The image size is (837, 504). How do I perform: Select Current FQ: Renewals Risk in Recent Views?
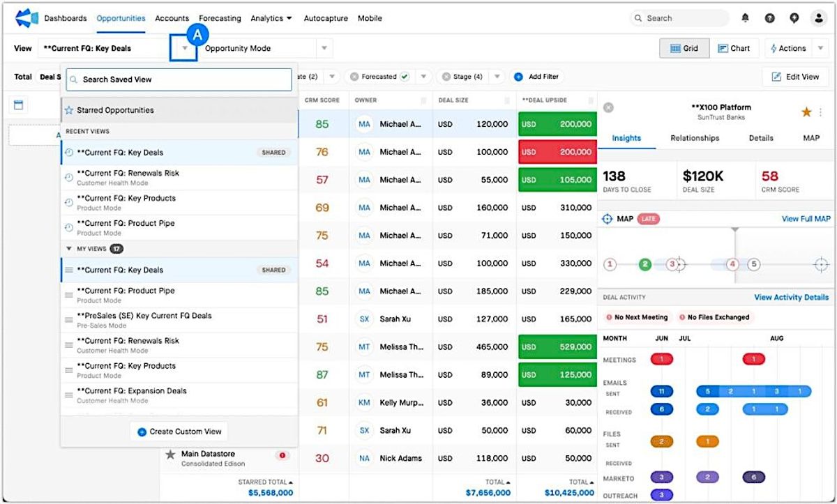tap(179, 178)
